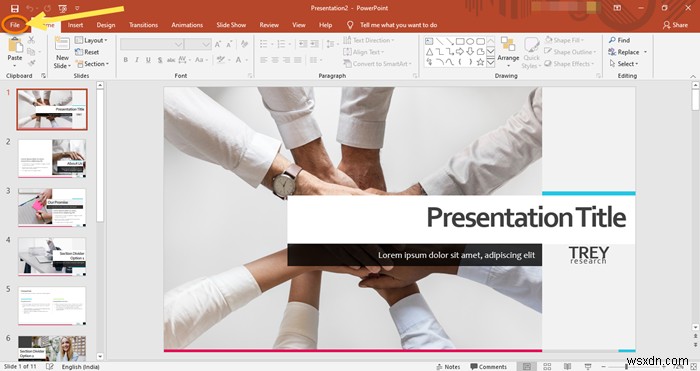Open the Transitions tab

[x=143, y=25]
